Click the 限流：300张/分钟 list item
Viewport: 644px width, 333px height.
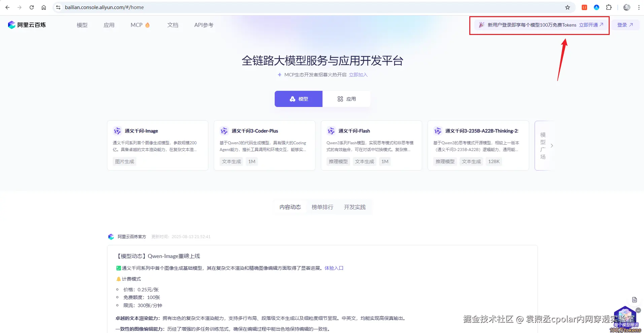143,305
